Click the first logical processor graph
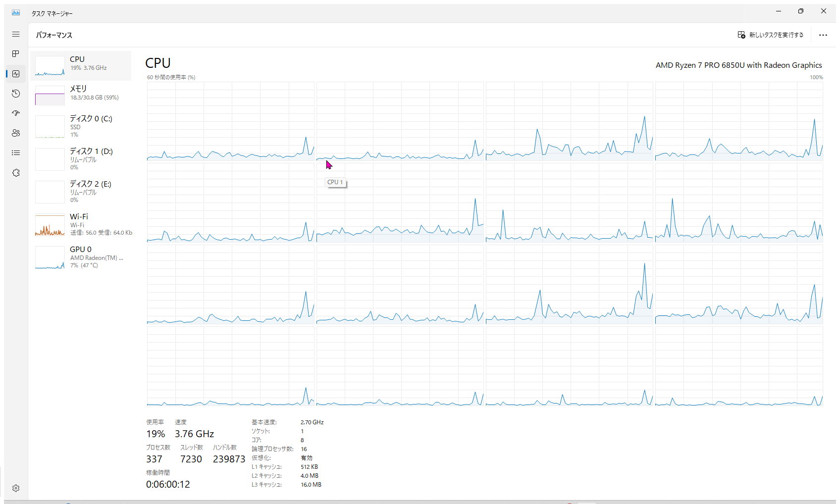This screenshot has width=840, height=504. [x=230, y=121]
